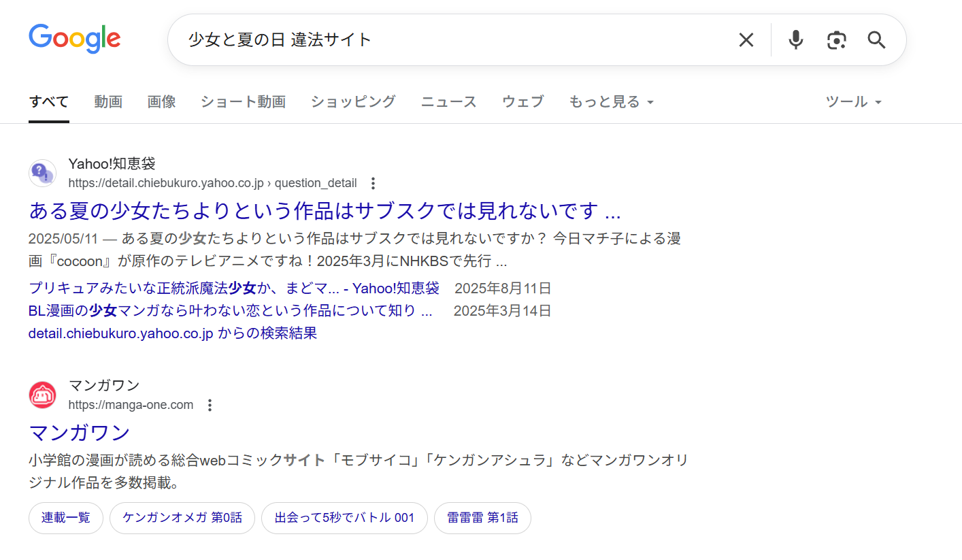Click the マンガワン favicon

point(42,395)
